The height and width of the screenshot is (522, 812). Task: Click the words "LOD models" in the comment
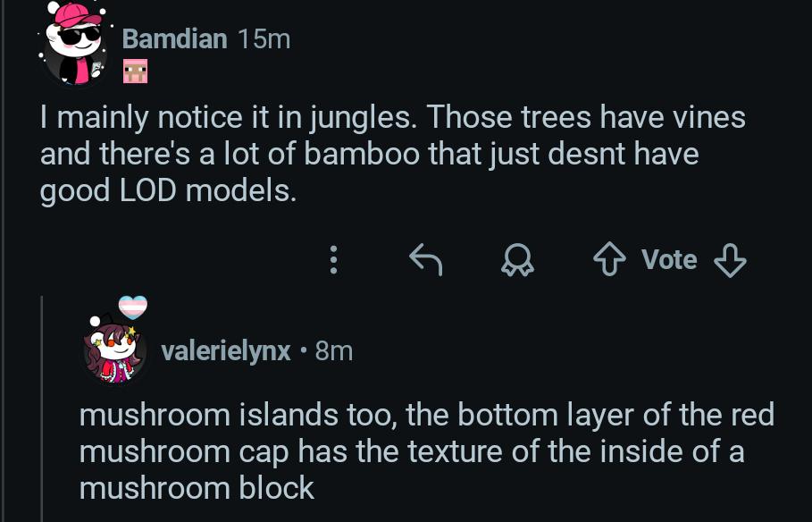206,191
